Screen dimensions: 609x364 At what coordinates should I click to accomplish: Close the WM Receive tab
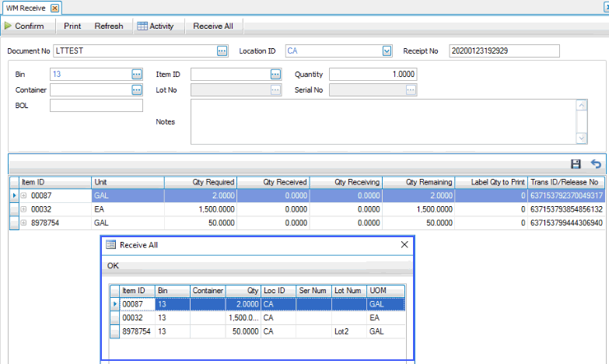click(x=54, y=8)
